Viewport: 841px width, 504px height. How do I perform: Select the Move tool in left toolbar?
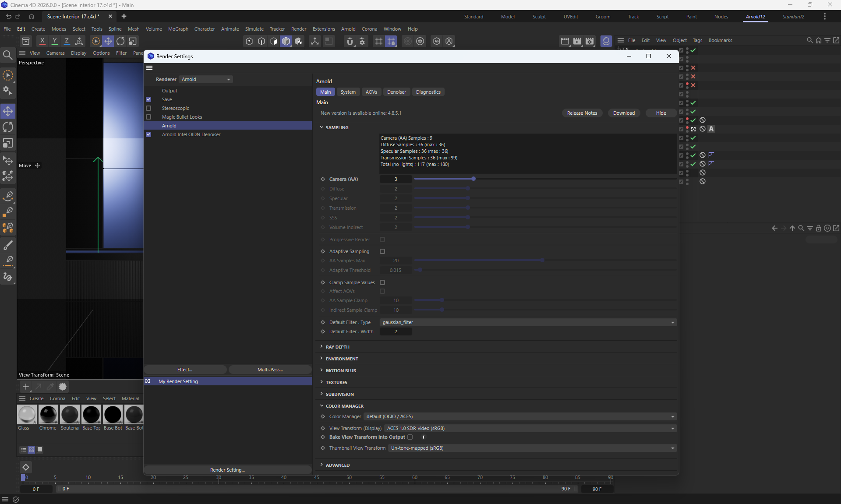(x=8, y=111)
